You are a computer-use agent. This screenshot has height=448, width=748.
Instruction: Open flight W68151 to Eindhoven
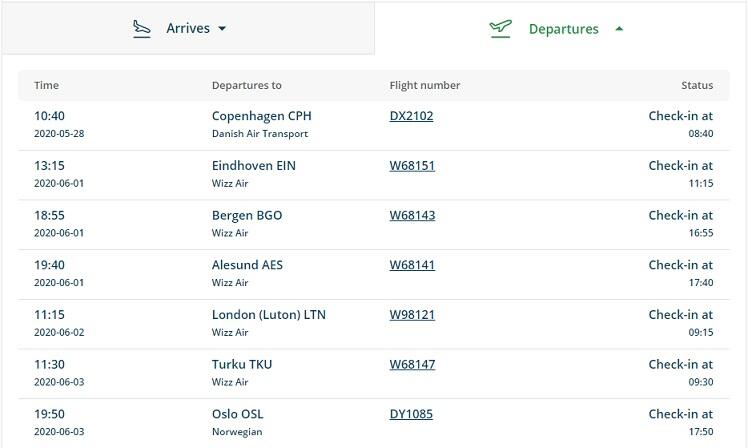point(412,166)
